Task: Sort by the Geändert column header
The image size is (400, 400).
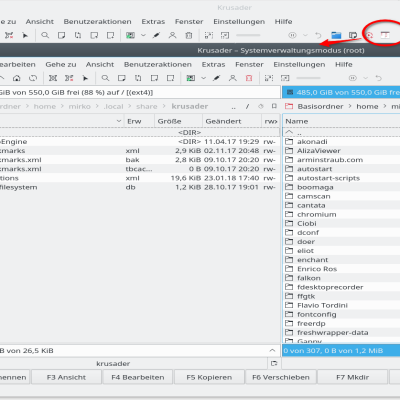Action: 232,121
